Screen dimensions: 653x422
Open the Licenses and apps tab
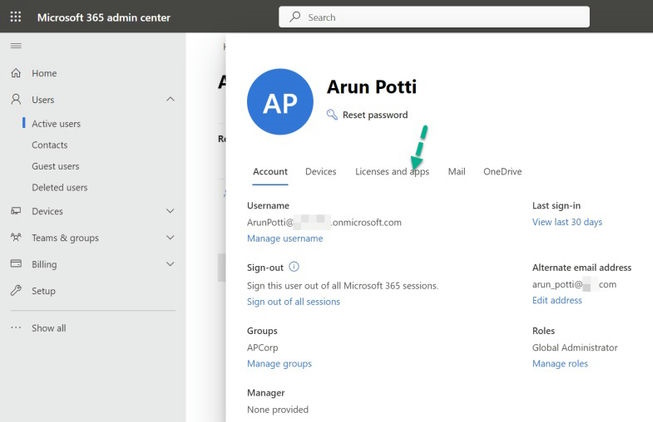point(392,172)
